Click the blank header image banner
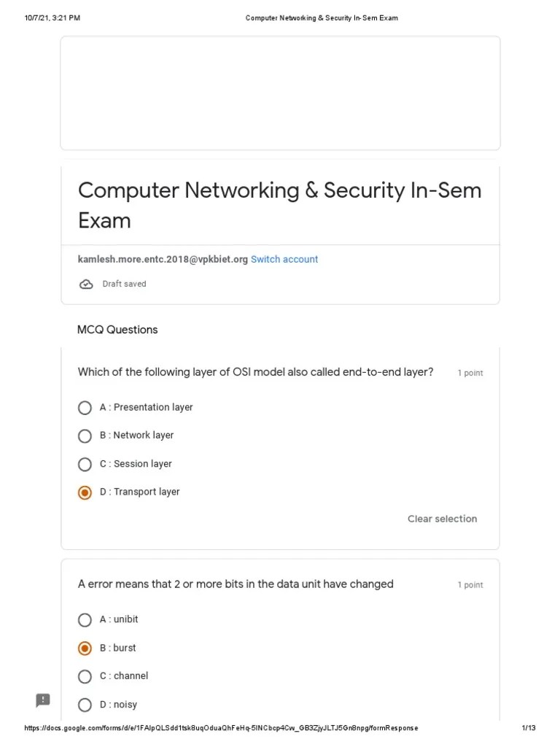Image resolution: width=560 pixels, height=747 pixels. (280, 93)
